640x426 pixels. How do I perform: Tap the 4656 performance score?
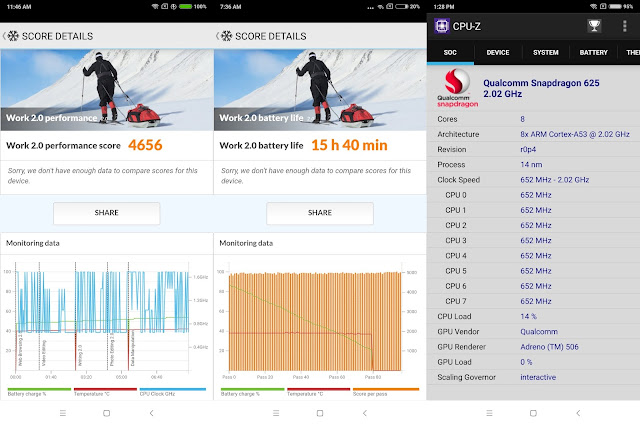[145, 145]
